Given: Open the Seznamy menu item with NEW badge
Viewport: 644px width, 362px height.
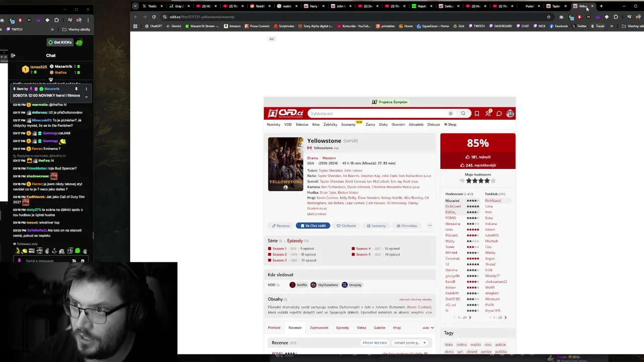Looking at the screenshot, I should [x=349, y=124].
